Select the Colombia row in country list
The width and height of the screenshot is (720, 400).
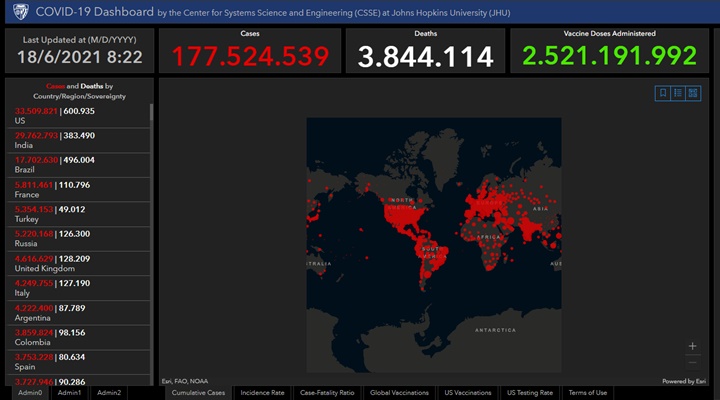click(x=78, y=338)
